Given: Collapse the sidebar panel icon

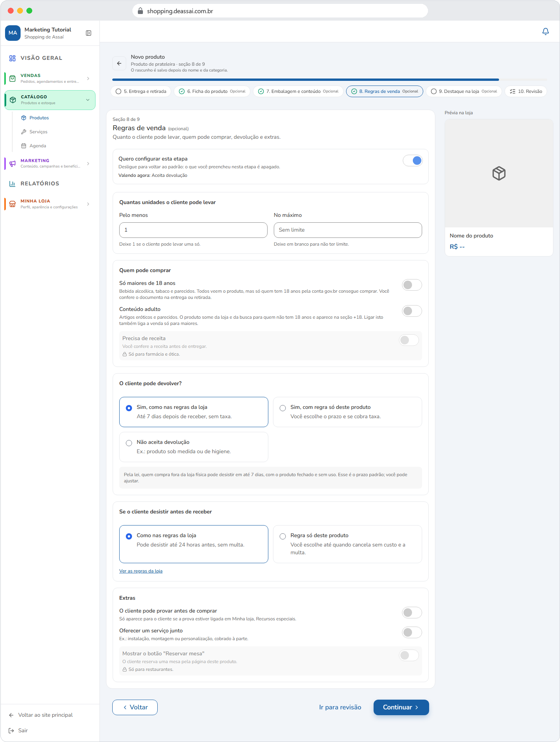Looking at the screenshot, I should click(89, 33).
